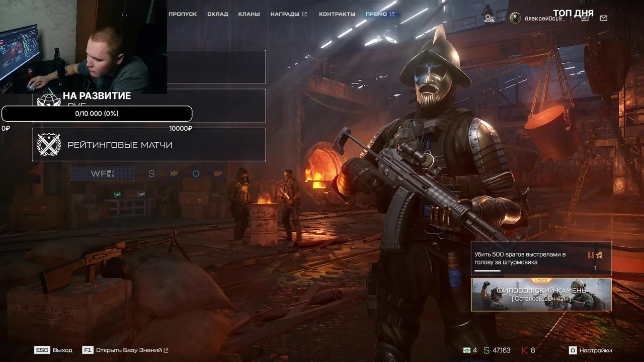
Task: Select the РЕЙТИНГОВЫЕ МАТЧИ mode
Action: (149, 144)
